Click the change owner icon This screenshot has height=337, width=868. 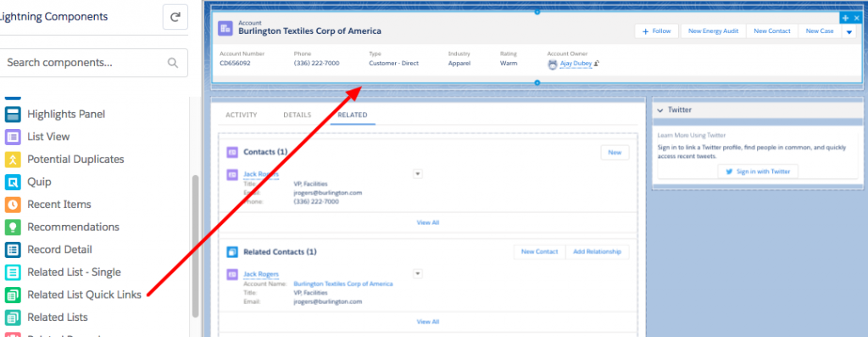click(597, 64)
